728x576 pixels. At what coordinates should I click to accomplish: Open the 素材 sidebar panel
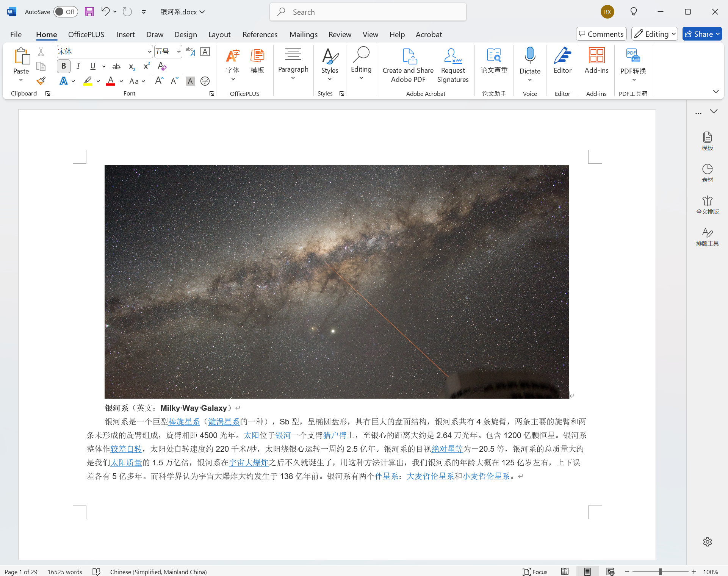click(x=707, y=173)
